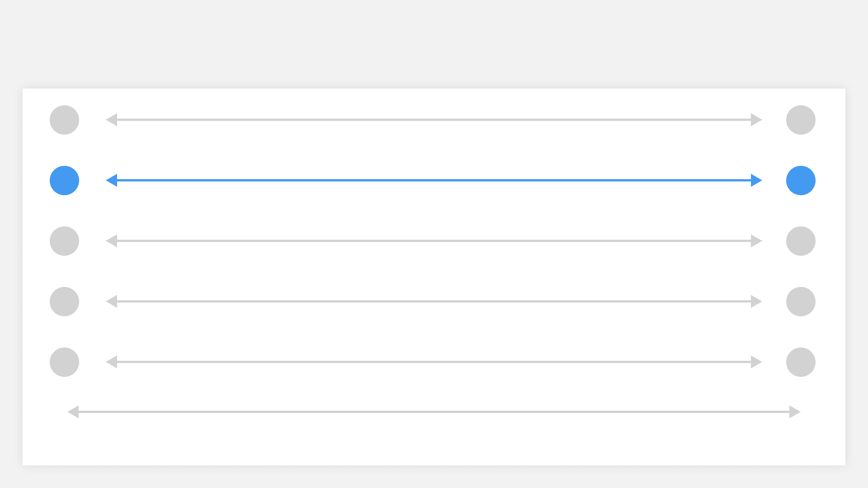Click the blue double-headed arrow line
Viewport: 868px width, 488px height.
coord(434,181)
